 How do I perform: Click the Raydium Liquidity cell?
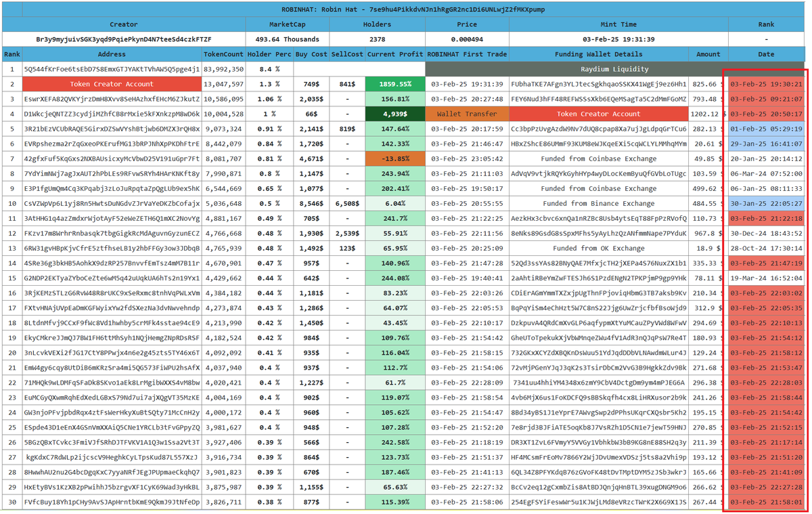614,69
